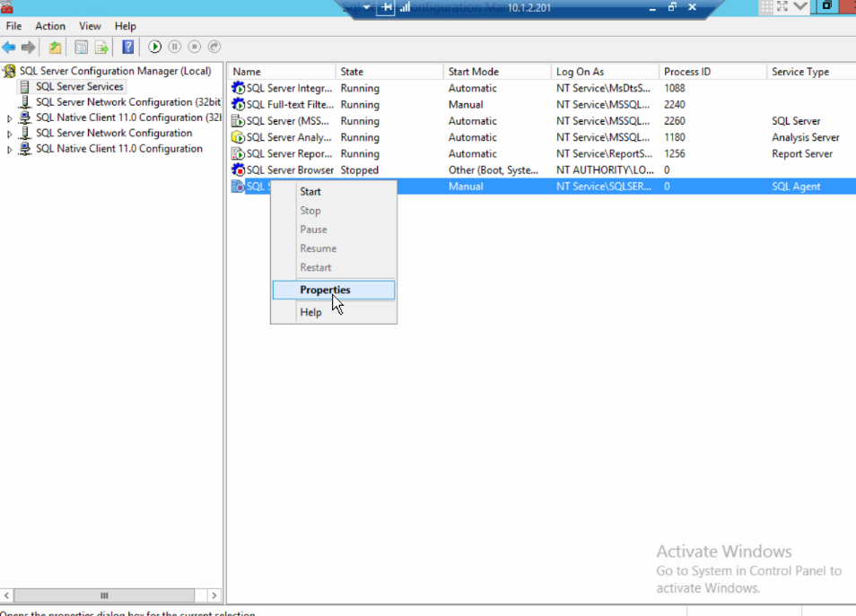The image size is (856, 616).
Task: Click the SQL Server (MSS...) service icon
Action: point(238,120)
